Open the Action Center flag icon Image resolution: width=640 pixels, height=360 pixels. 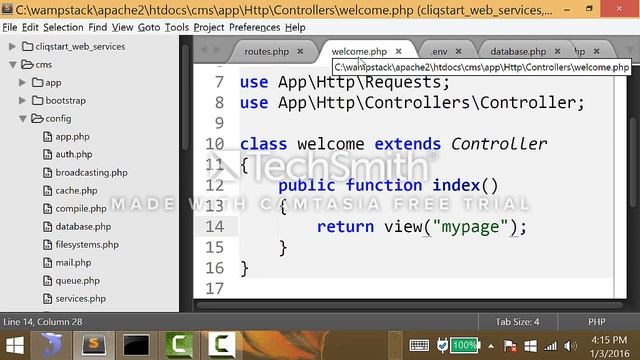[x=510, y=346]
